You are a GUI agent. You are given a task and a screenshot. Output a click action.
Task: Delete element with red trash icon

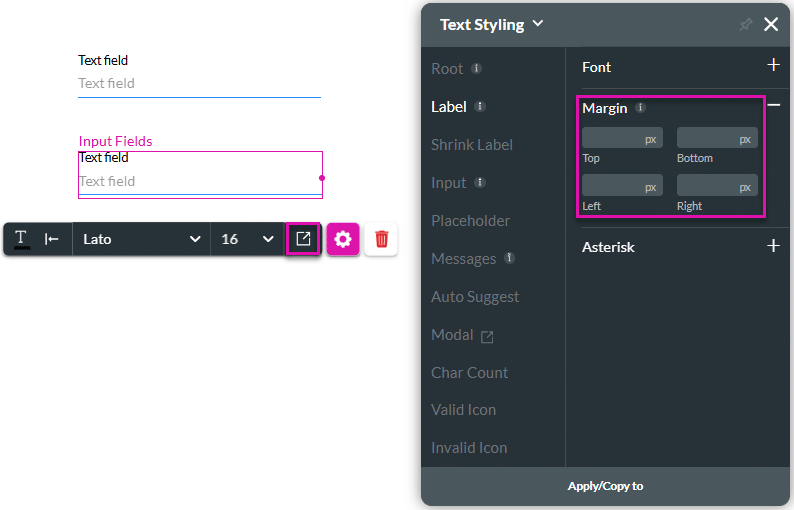381,239
